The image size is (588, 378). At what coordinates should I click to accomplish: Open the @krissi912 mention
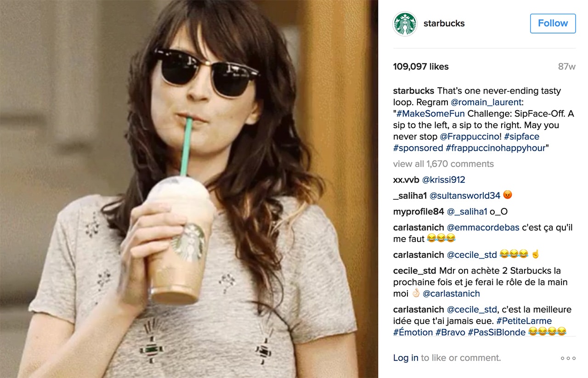coord(444,180)
